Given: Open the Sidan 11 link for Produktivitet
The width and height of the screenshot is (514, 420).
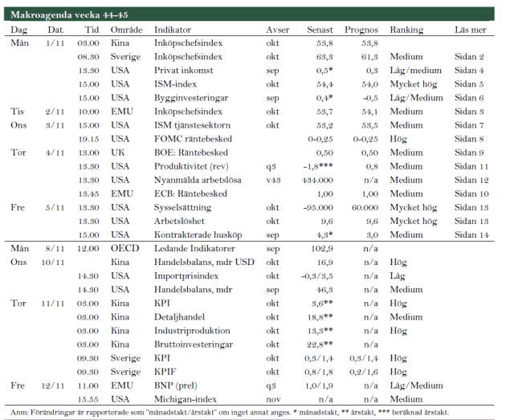Looking at the screenshot, I should 471,166.
